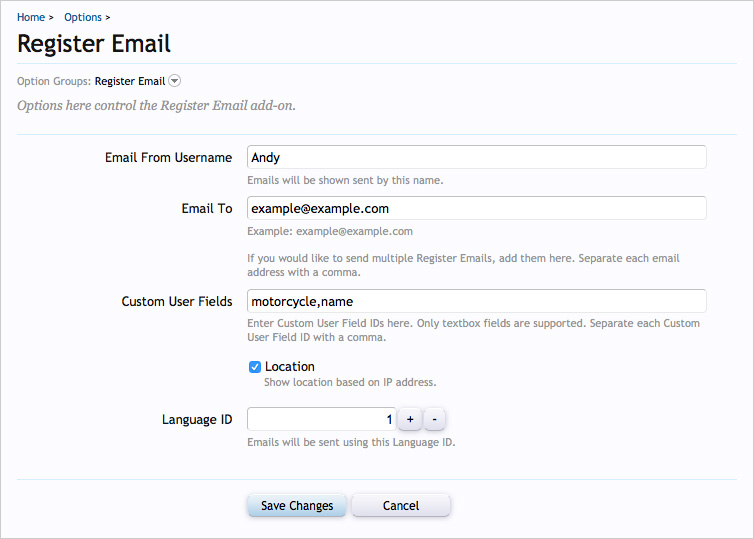Click the Cancel button
This screenshot has height=539, width=754.
401,505
